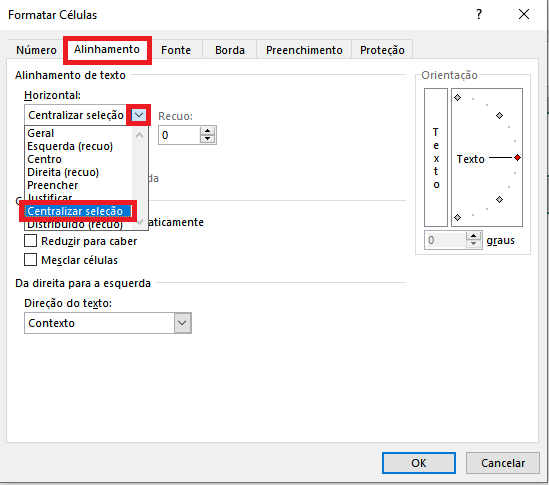Viewport: 549px width, 485px height.
Task: Decrease the graus value with the down arrow
Action: tap(474, 244)
